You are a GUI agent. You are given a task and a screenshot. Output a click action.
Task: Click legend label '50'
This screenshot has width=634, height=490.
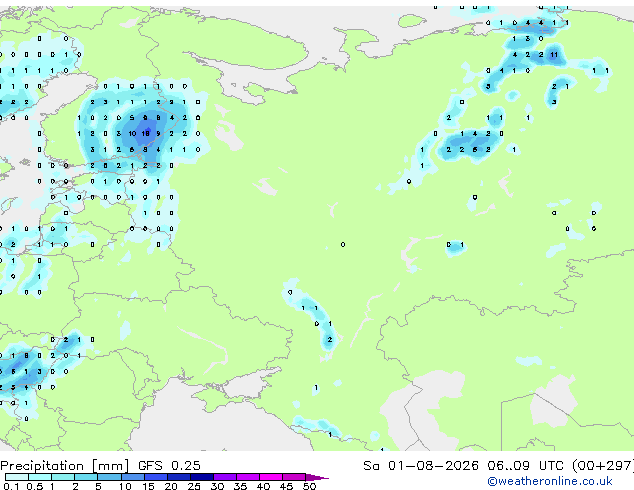[309, 486]
